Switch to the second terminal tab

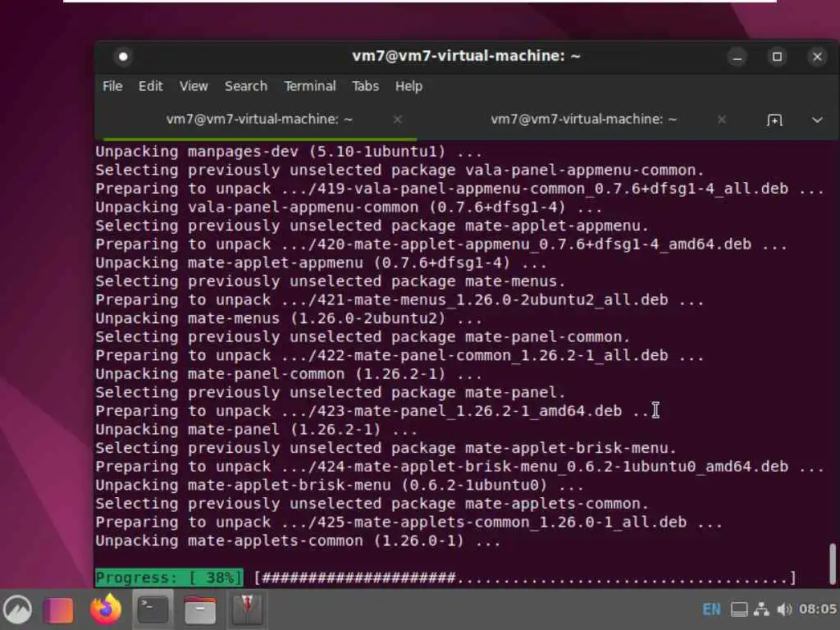pyautogui.click(x=583, y=120)
